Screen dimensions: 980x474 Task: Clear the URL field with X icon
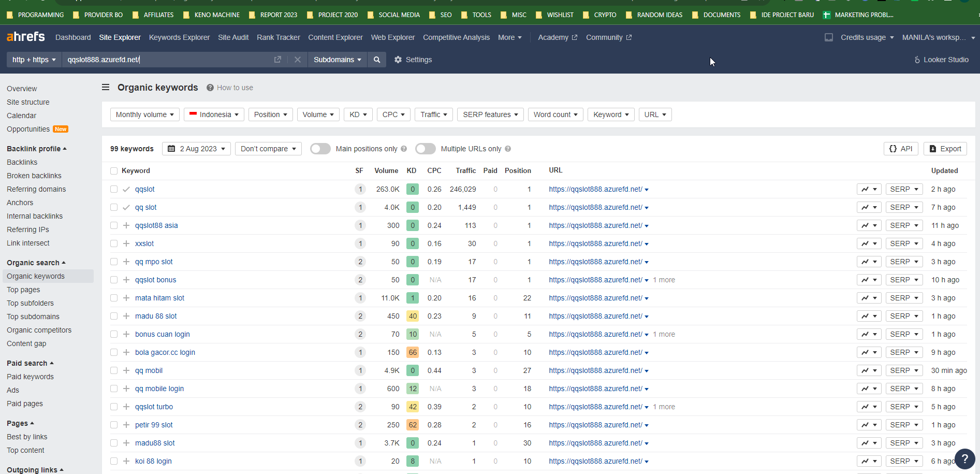(x=298, y=60)
